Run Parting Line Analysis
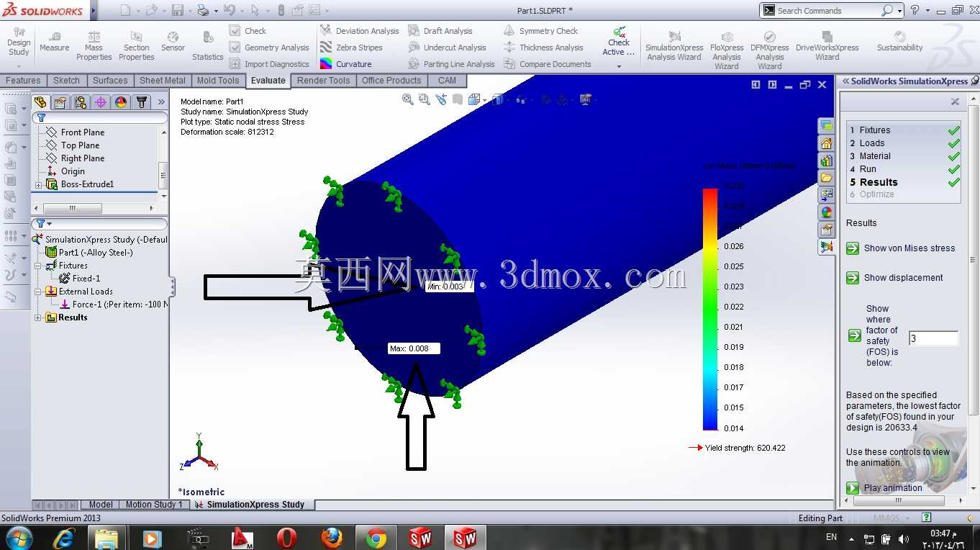Screen dimensions: 980x550 pyautogui.click(x=452, y=64)
